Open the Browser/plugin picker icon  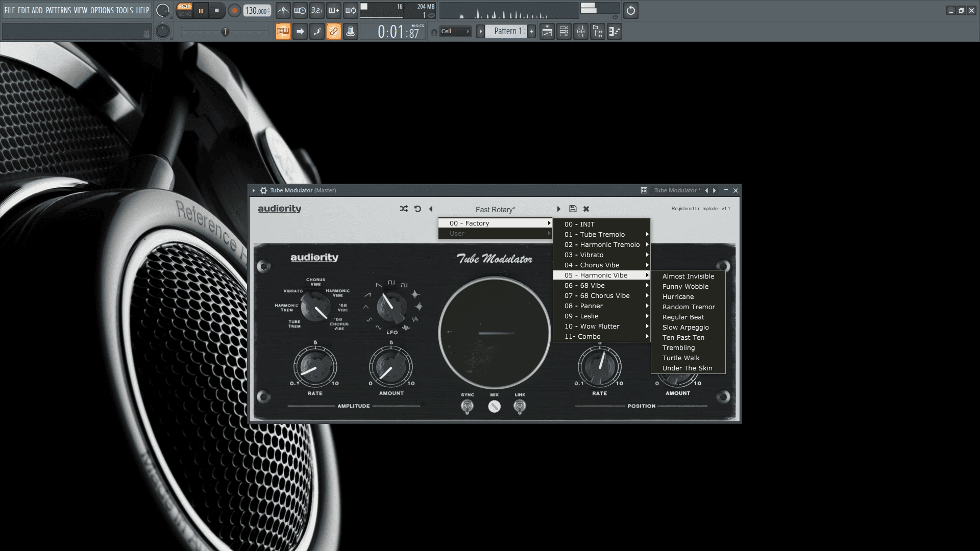coord(598,32)
